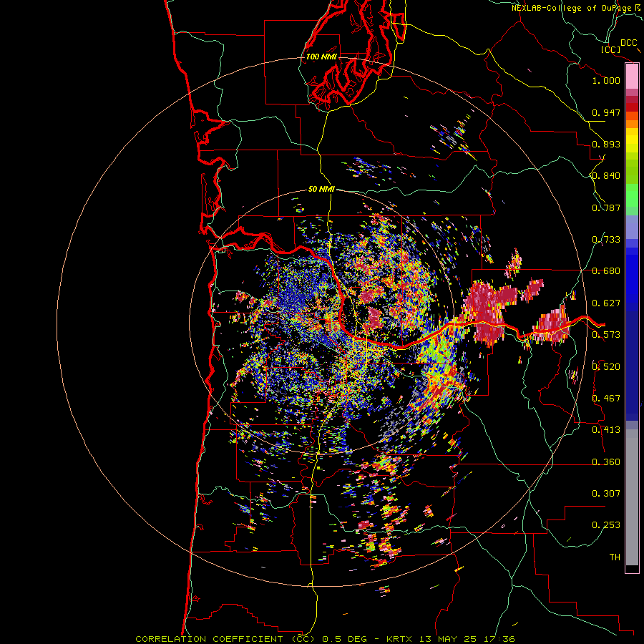644x644 pixels.
Task: Pick the lavender swatch above 0.733
Action: click(x=632, y=227)
